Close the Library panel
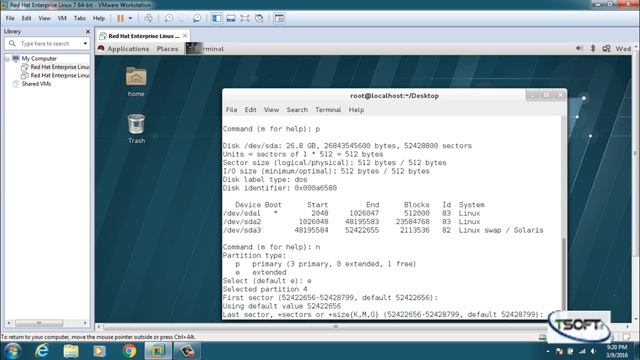 pyautogui.click(x=87, y=31)
